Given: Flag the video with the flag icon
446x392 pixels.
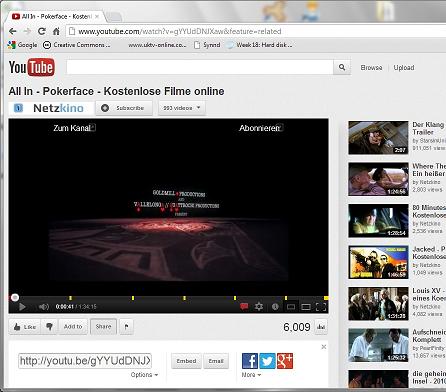Looking at the screenshot, I should pos(126,327).
